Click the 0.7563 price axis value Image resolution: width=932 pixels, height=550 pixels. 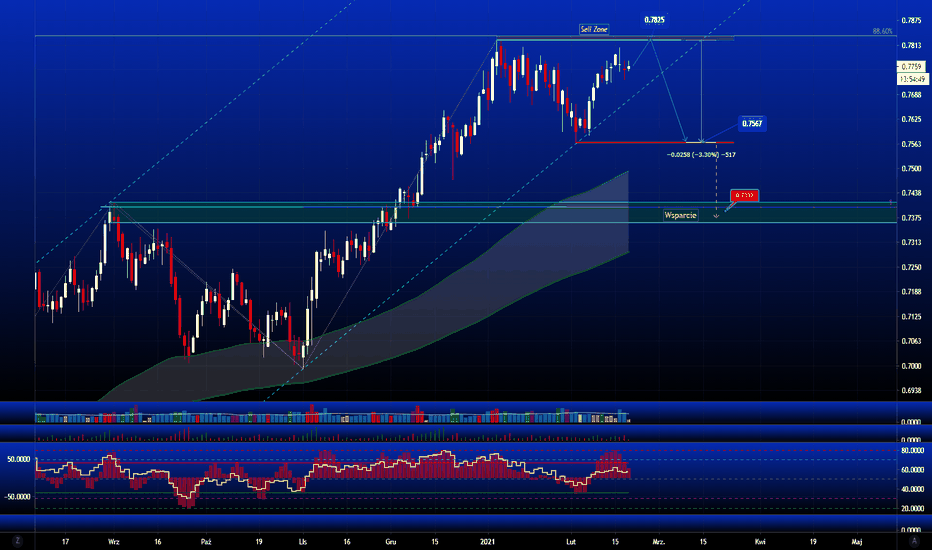911,144
